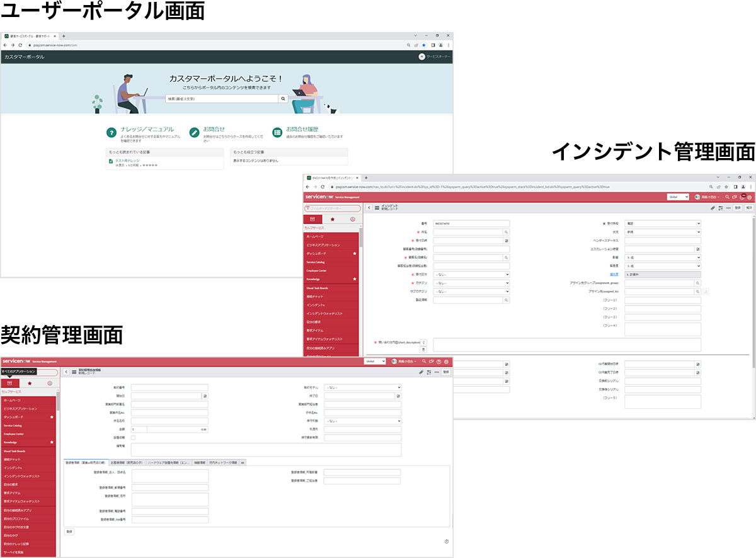
Task: Toggle ダッシュボード favorite star in contract sidebar
Action: pos(52,417)
